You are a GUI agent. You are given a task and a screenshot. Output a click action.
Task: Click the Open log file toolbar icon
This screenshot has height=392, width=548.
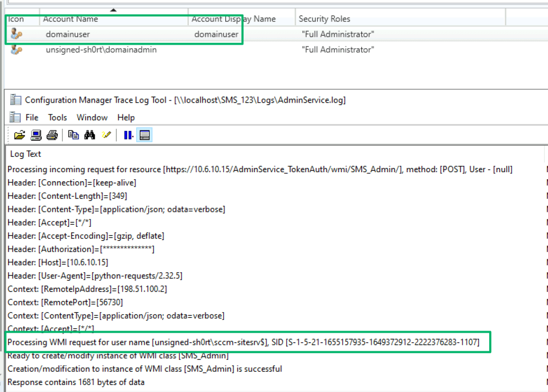point(19,135)
